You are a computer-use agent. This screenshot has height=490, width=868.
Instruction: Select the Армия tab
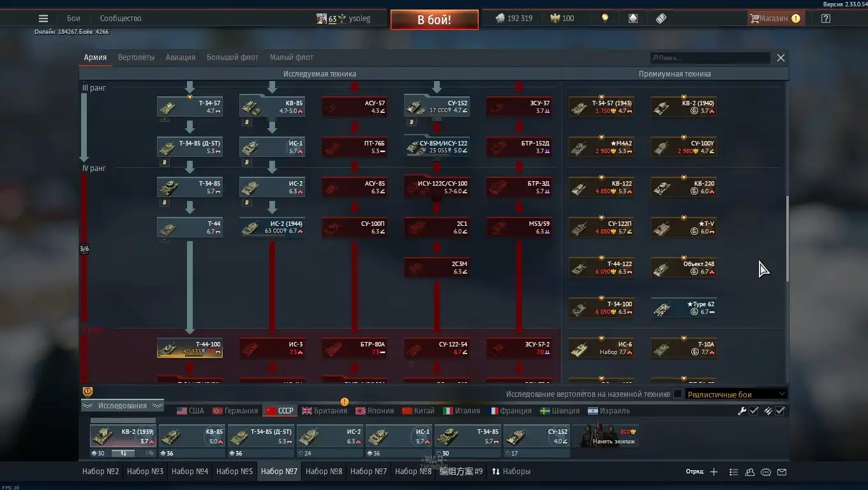[x=95, y=57]
